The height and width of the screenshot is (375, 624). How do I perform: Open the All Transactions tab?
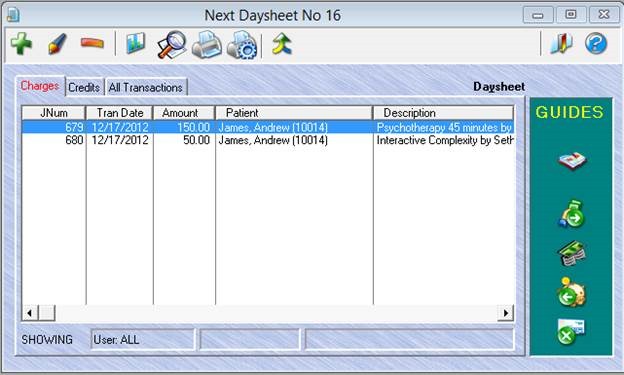coord(145,87)
